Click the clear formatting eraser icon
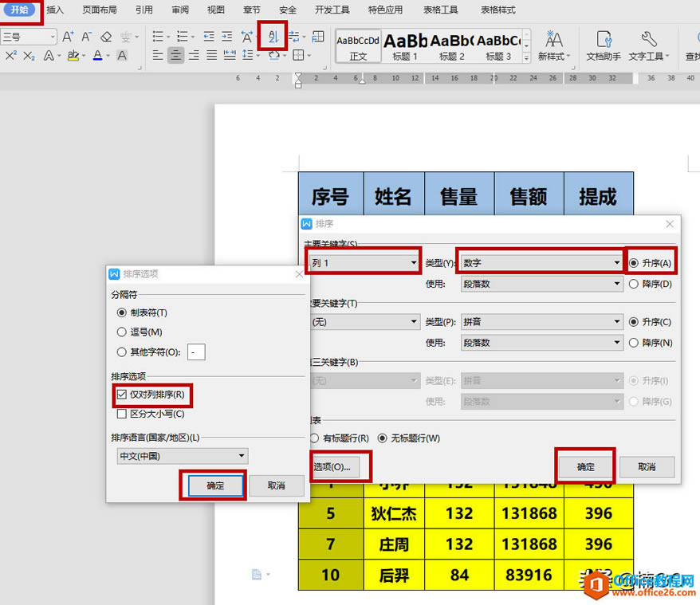 [x=106, y=37]
